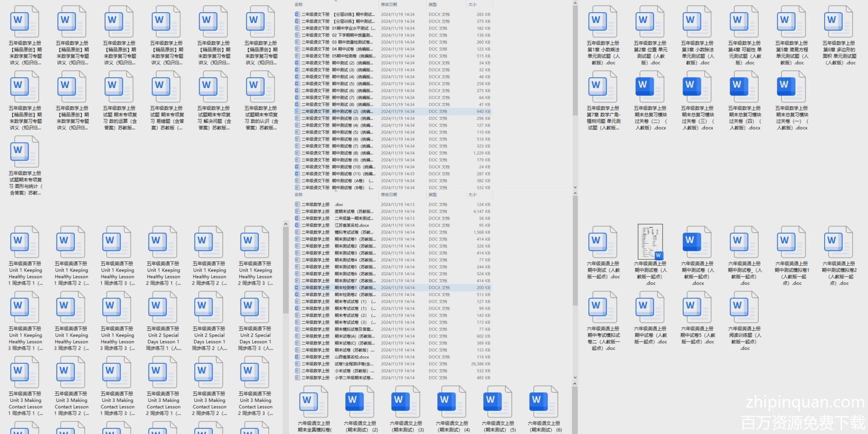Open Unit 2 Special Days 同步练习 1 file
Screen dimensions: 868x434
click(163, 308)
